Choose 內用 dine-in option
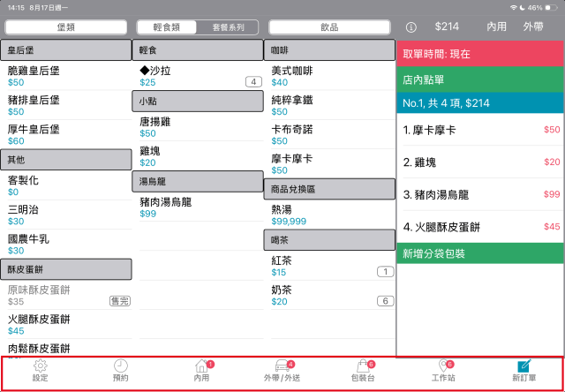The image size is (565, 392). tap(496, 26)
